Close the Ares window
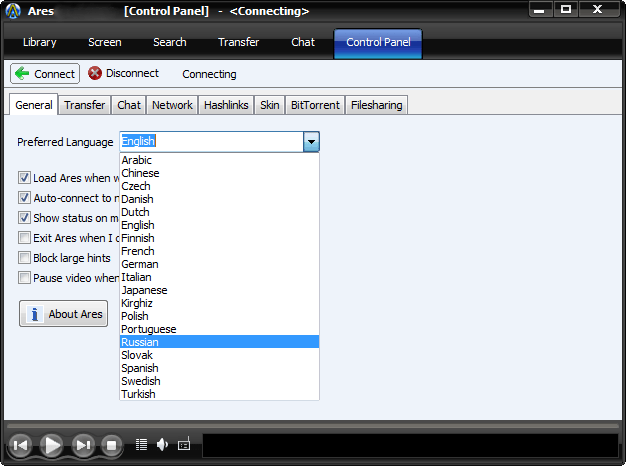Screen dimensions: 626x466 coord(598,10)
